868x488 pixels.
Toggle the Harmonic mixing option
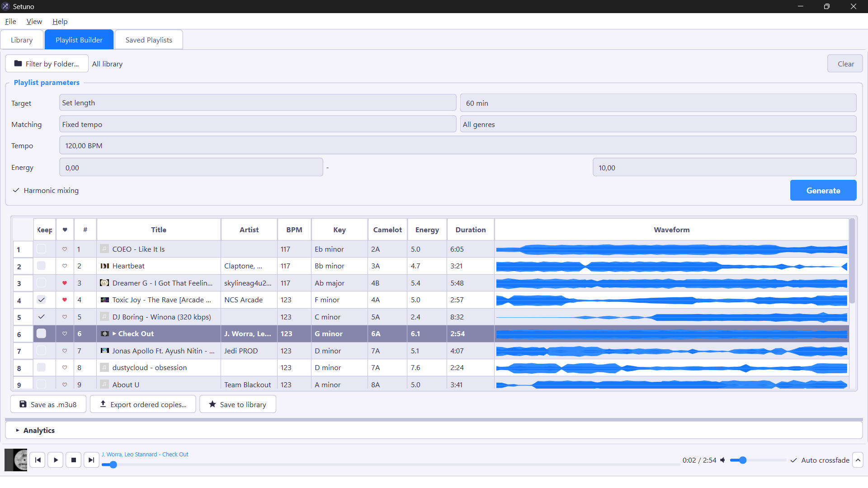coord(45,190)
